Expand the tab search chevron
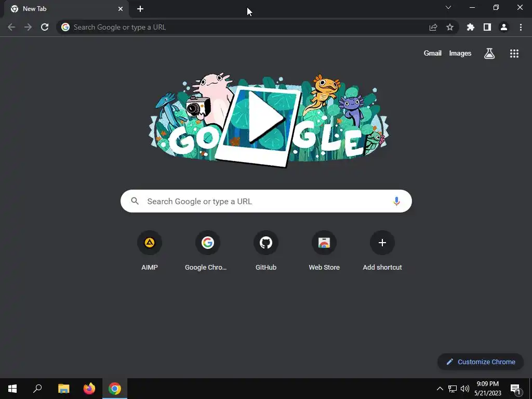The width and height of the screenshot is (532, 399). (448, 7)
